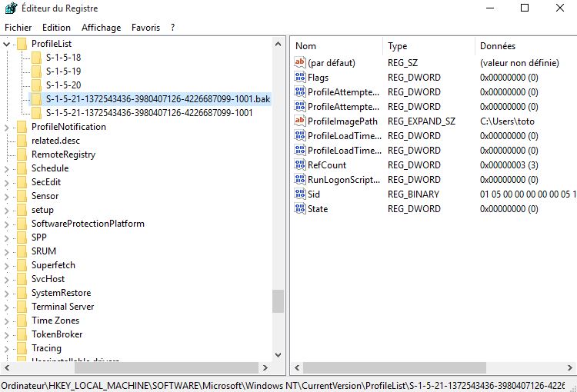The width and height of the screenshot is (577, 392).
Task: Expand the Superfetch key
Action: click(x=7, y=265)
